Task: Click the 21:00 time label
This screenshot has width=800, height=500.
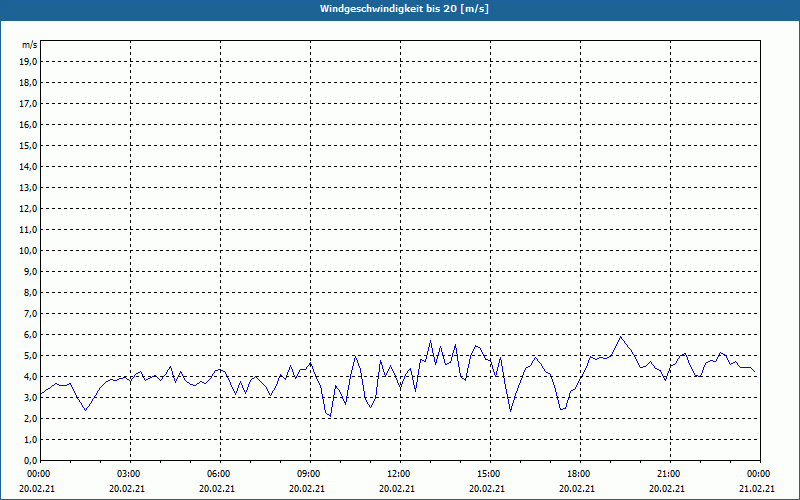Action: 670,473
